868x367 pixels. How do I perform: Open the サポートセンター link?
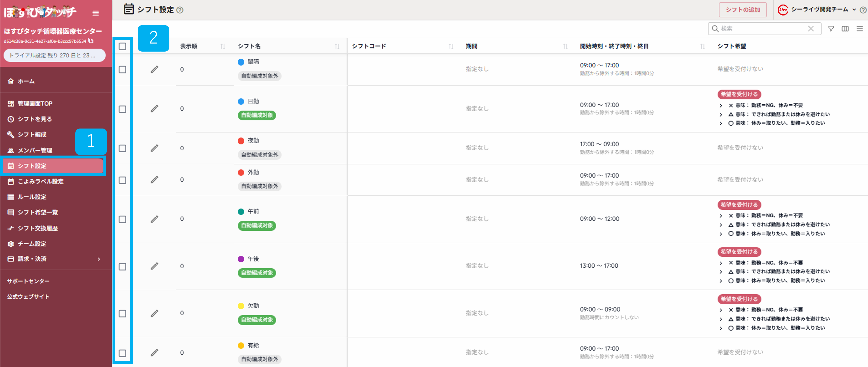pyautogui.click(x=28, y=281)
